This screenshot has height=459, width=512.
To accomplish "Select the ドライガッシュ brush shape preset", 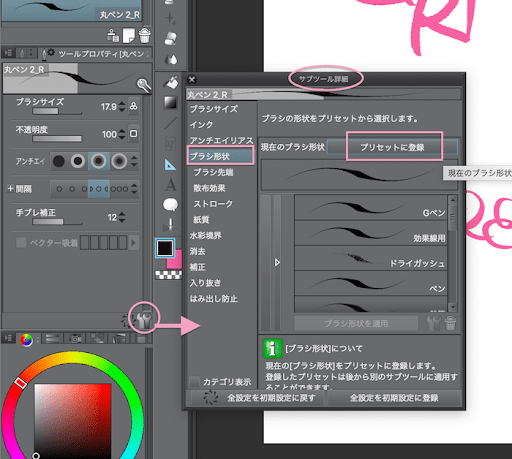I will 371,258.
